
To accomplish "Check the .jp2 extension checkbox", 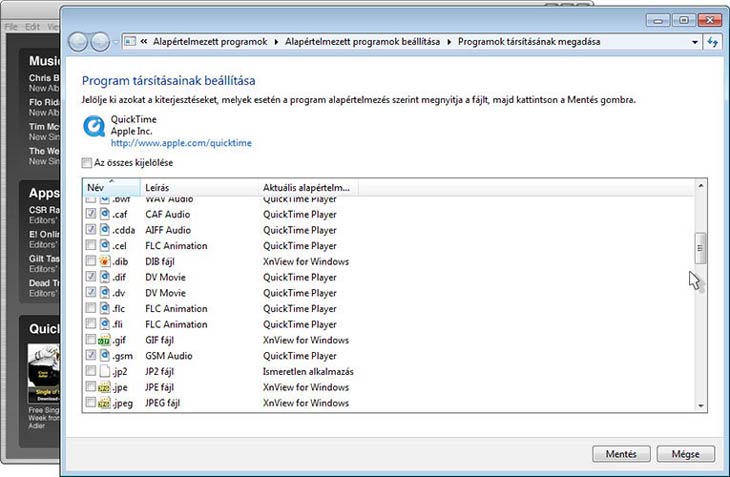I will (x=91, y=371).
